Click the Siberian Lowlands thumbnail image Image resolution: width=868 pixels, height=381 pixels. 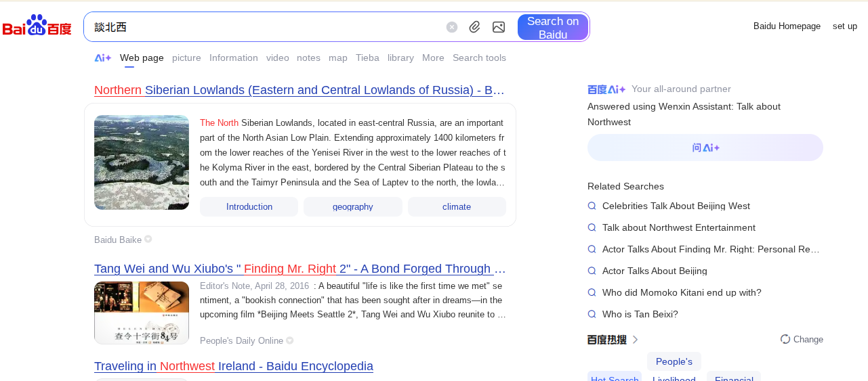point(142,162)
